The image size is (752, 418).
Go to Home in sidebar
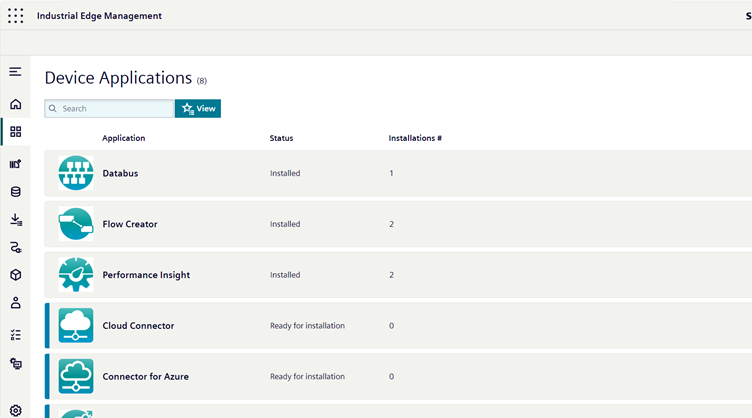coord(15,104)
